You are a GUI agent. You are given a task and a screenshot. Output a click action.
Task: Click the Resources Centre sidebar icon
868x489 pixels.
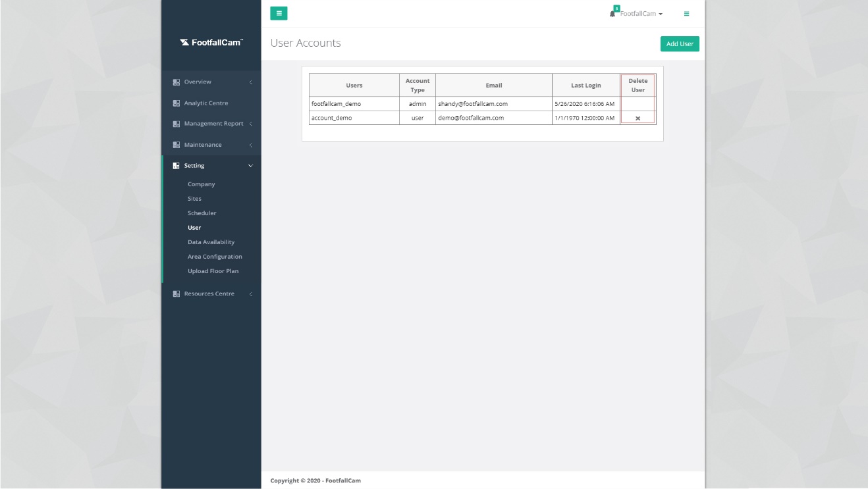(x=176, y=294)
